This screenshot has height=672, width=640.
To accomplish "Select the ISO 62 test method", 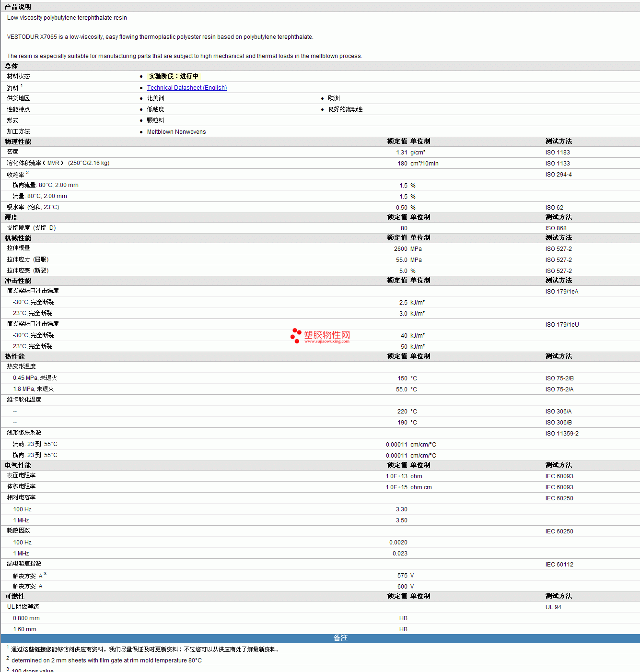I will click(x=554, y=208).
